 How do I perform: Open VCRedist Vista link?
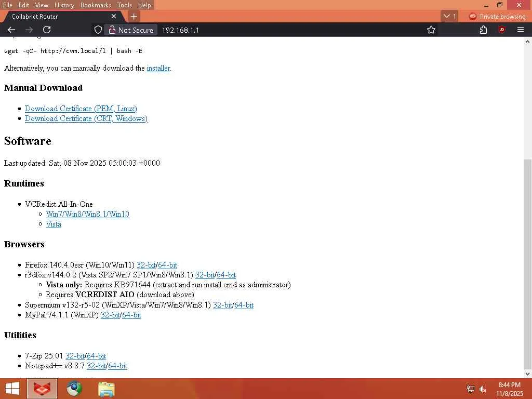[x=54, y=224]
